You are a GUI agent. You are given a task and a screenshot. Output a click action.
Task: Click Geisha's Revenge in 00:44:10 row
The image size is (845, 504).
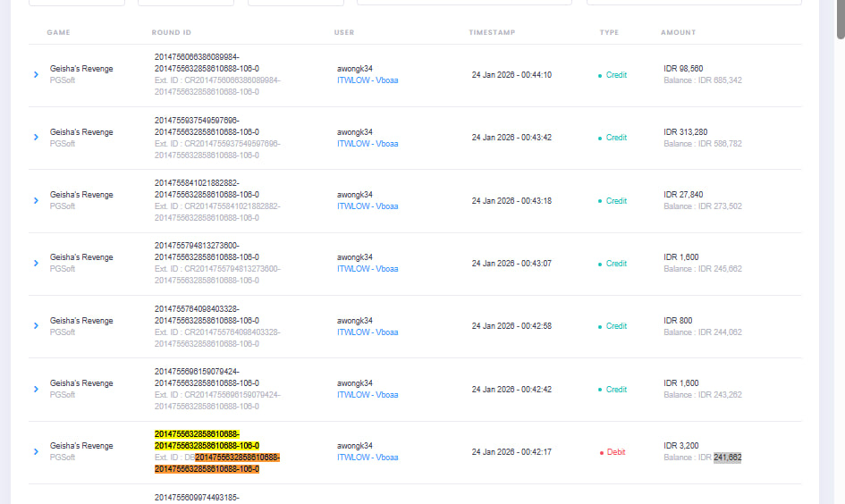(81, 69)
